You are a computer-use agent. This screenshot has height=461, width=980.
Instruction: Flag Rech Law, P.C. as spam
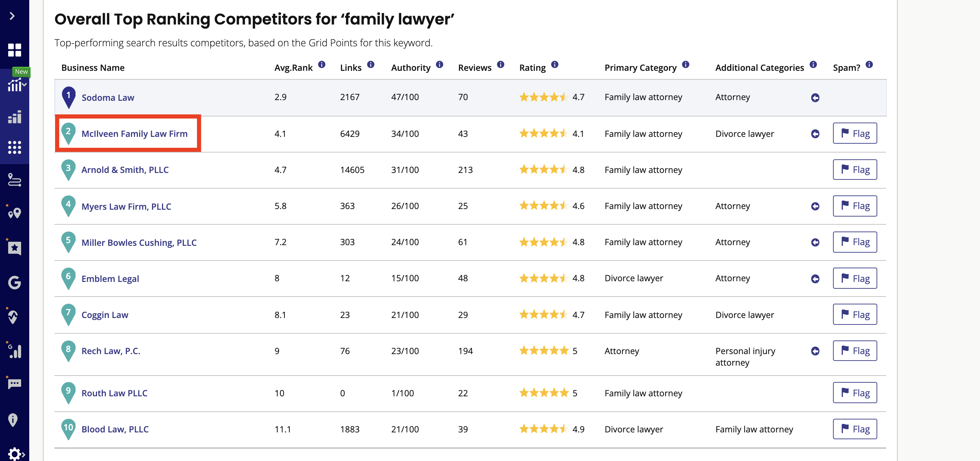tap(855, 351)
